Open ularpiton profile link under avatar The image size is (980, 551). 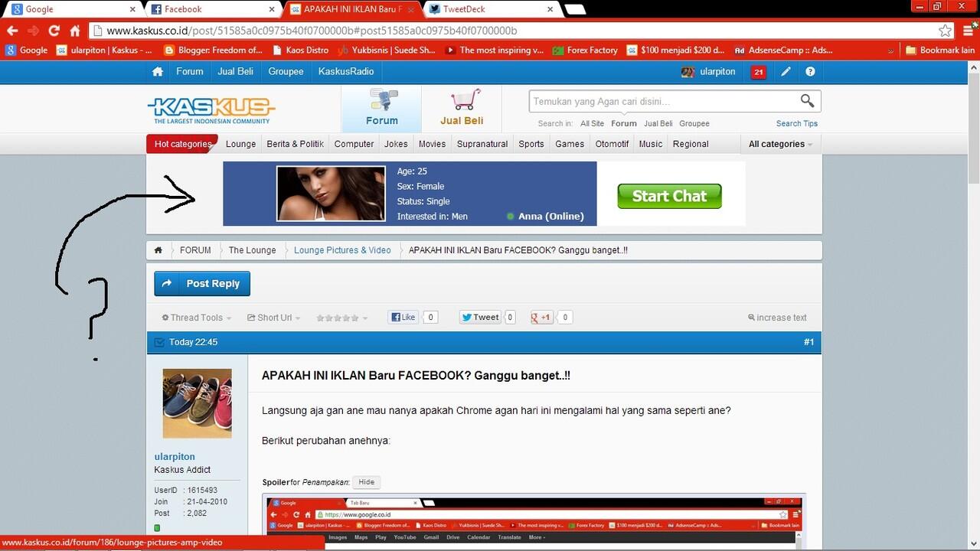tap(175, 457)
